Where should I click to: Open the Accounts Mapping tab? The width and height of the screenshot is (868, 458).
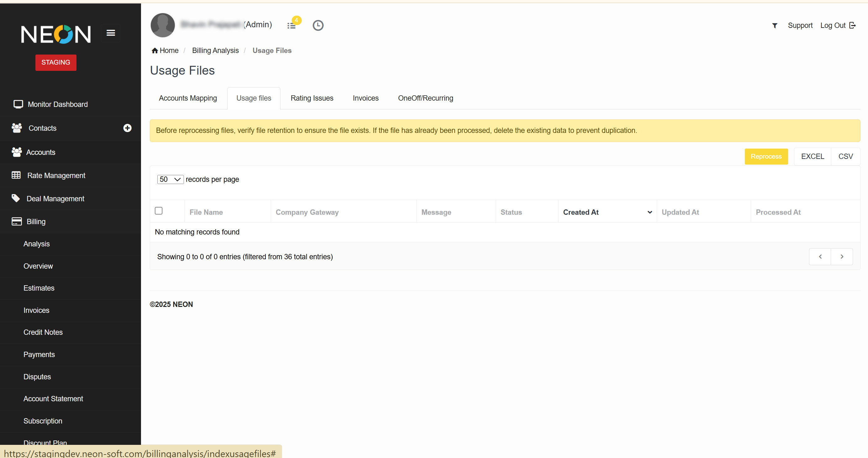188,98
